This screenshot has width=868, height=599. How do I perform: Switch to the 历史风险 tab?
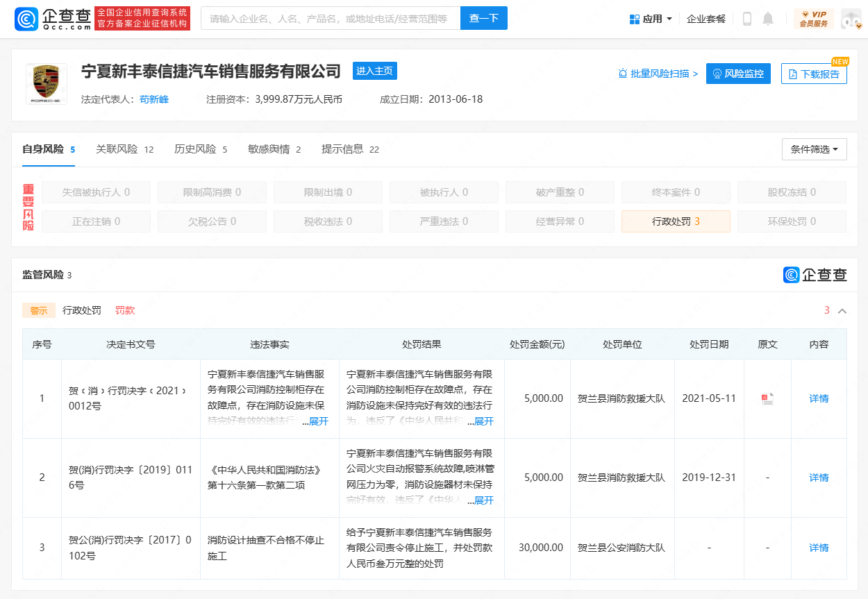pos(201,149)
